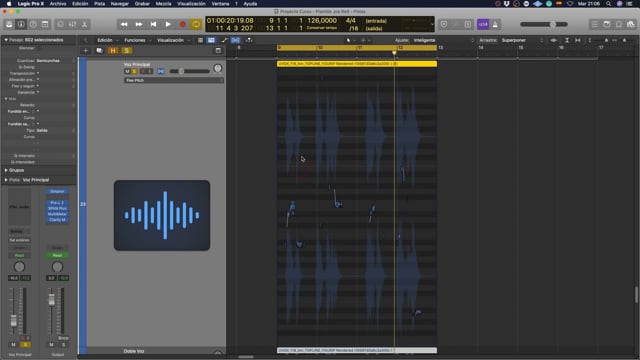This screenshot has height=360, width=640.
Task: Toggle the Flex show/hide button in toolbar
Action: (236, 40)
